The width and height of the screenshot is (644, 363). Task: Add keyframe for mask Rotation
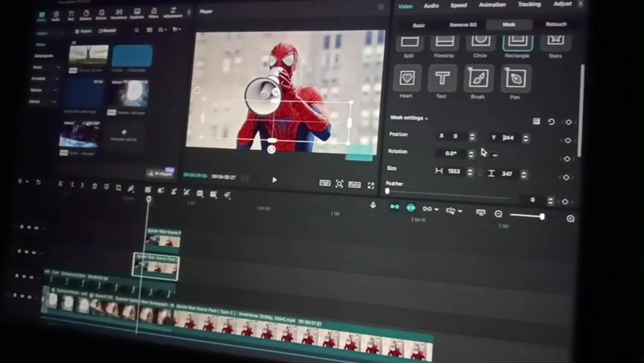[567, 159]
